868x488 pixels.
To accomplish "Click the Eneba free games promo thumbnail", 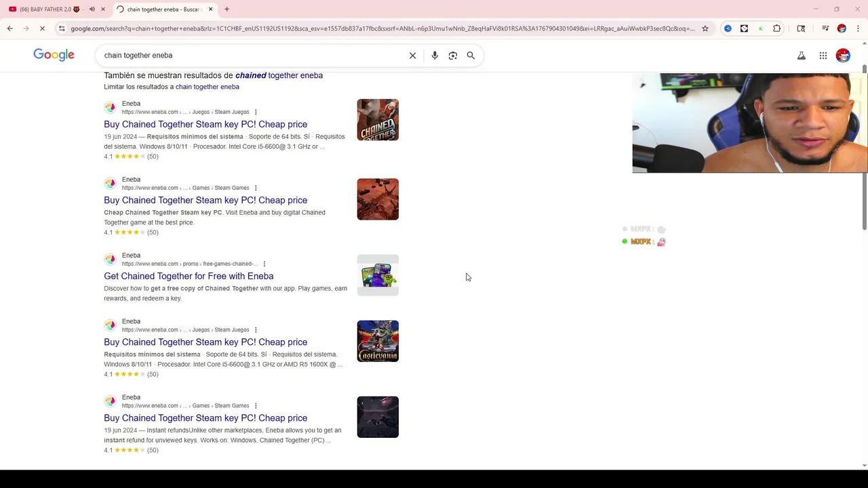I will coord(378,275).
